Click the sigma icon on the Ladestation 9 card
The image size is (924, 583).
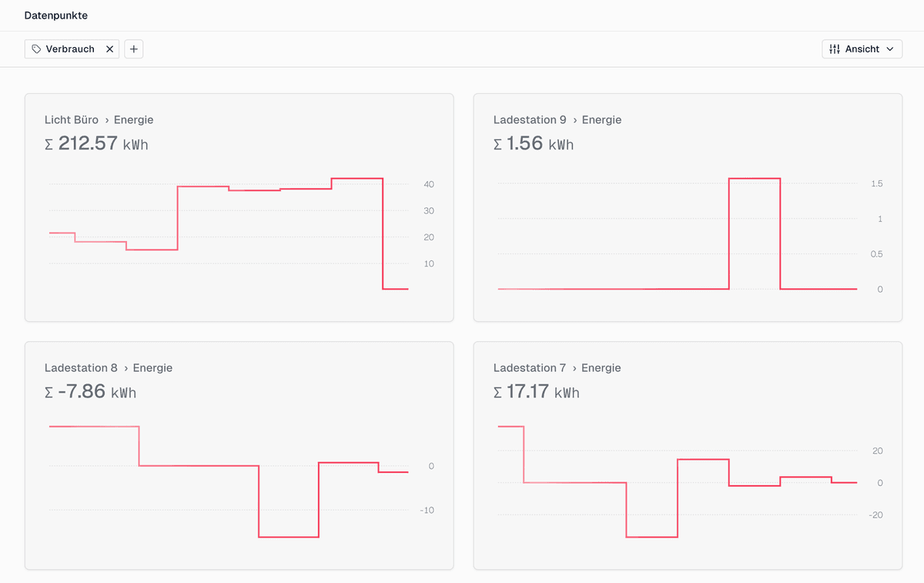498,144
